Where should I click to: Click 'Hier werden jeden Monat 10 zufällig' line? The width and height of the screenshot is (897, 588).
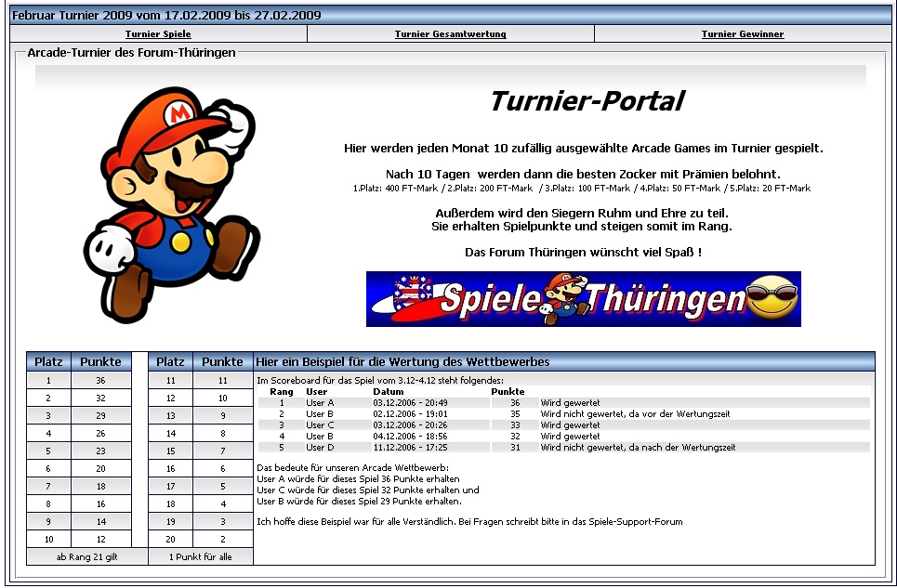pos(584,149)
